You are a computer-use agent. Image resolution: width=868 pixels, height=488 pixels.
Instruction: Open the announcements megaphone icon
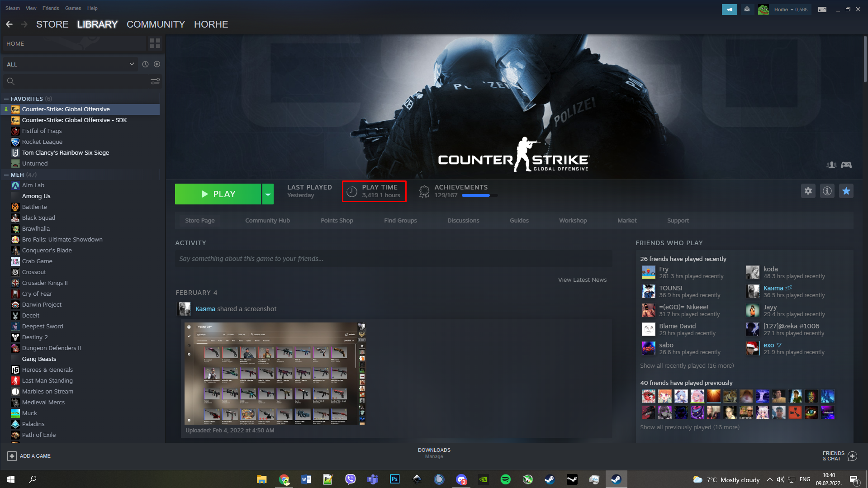729,9
